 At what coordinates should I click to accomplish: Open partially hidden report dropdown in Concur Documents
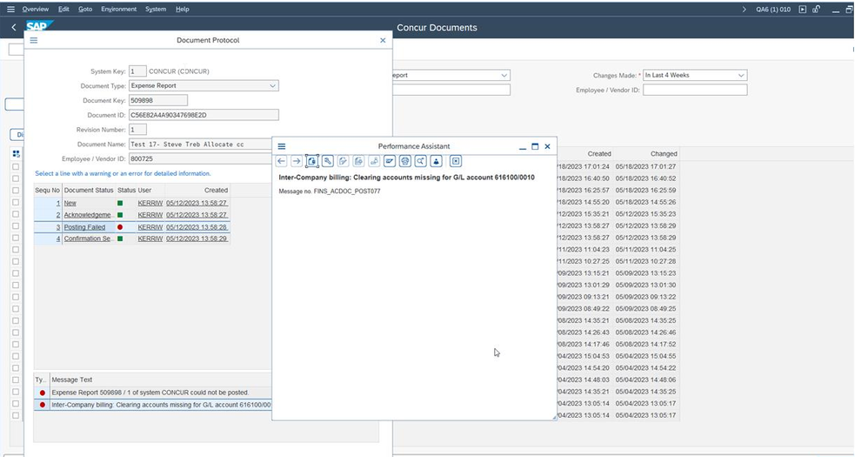coord(504,76)
